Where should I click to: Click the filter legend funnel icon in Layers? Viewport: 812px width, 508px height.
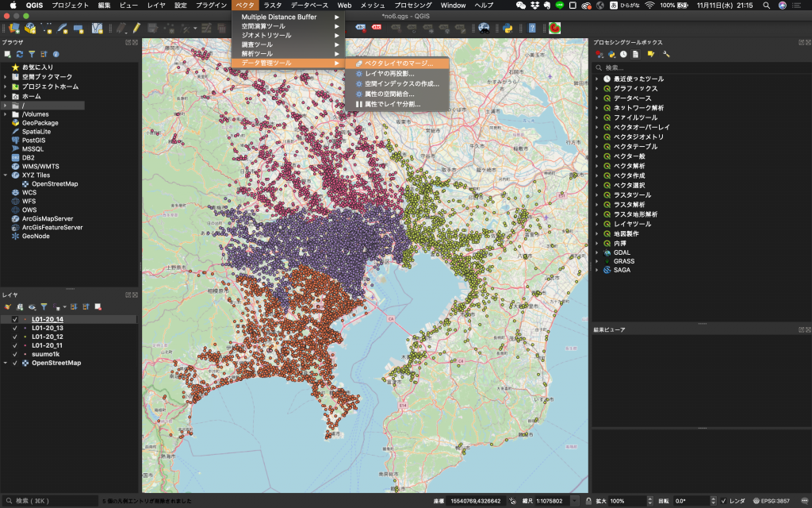(x=44, y=307)
